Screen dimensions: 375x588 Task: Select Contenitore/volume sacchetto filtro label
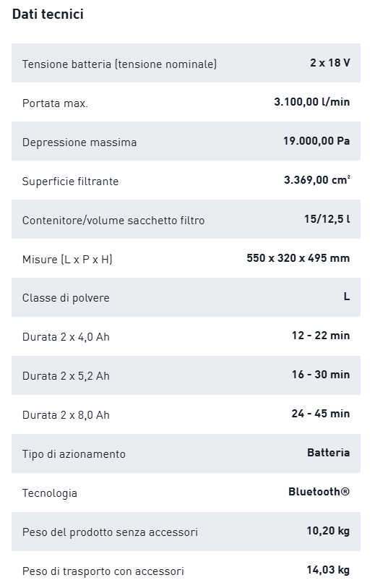113,221
